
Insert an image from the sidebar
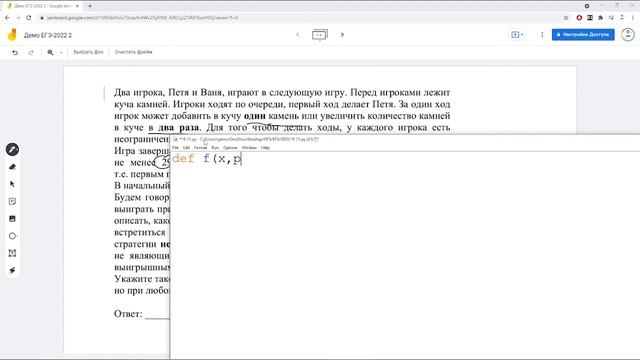[x=12, y=219]
